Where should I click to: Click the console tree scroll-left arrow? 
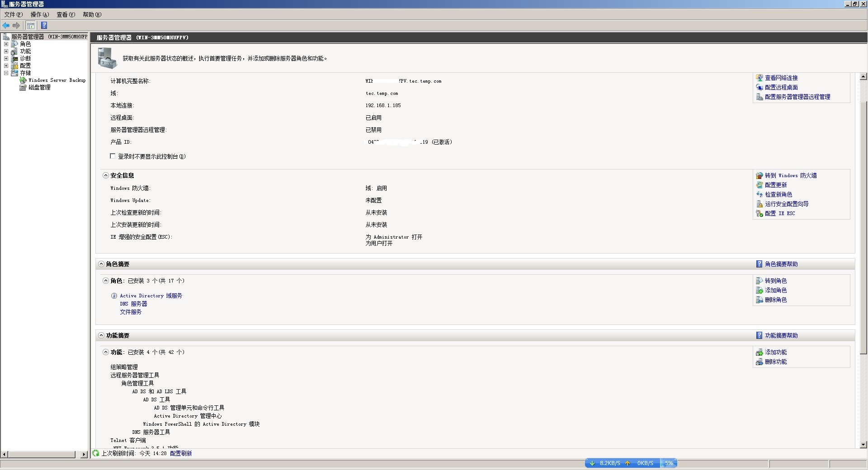5,454
